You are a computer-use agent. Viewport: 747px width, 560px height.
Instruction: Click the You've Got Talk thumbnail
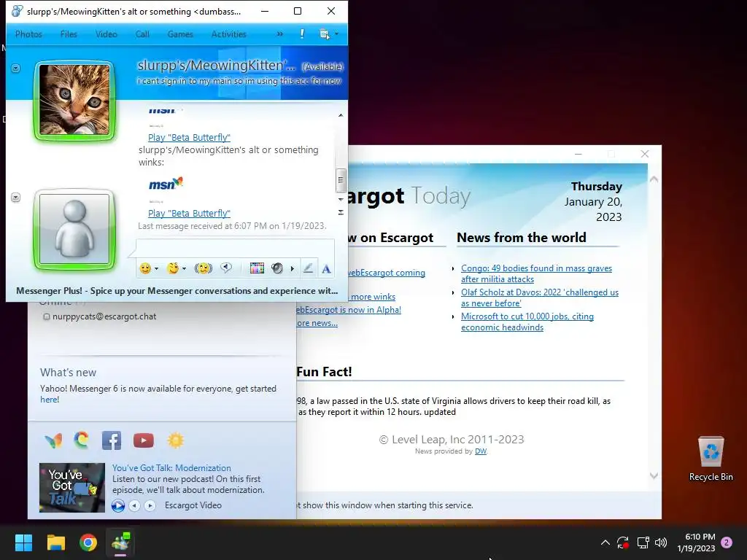point(72,488)
